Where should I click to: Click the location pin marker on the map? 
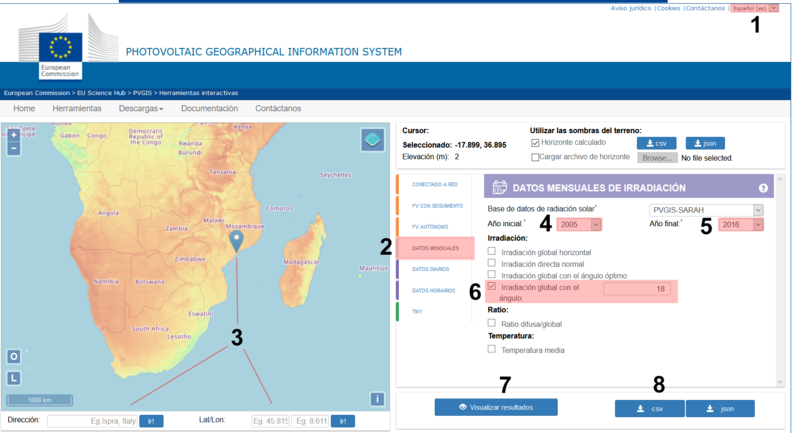[x=236, y=241]
